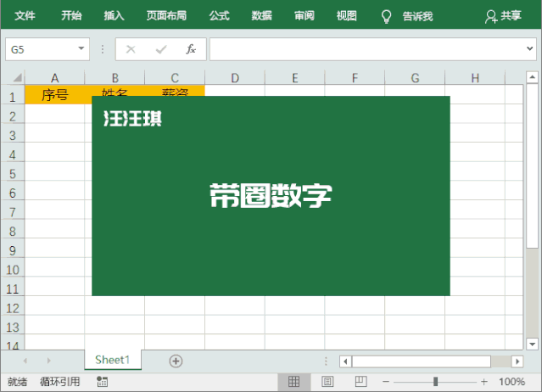Click the 汪汪琪 label on green overlay
The height and width of the screenshot is (392, 542).
[132, 119]
